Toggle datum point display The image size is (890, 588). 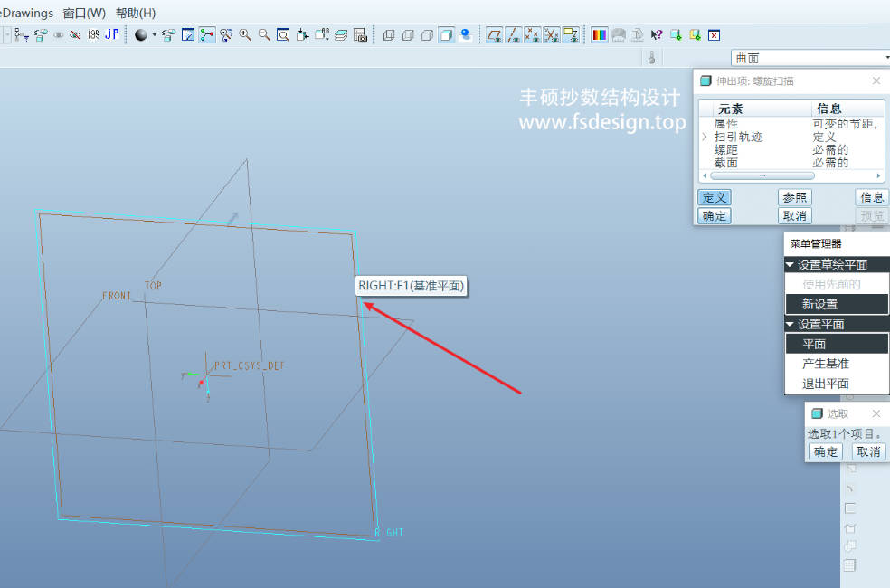click(x=532, y=35)
